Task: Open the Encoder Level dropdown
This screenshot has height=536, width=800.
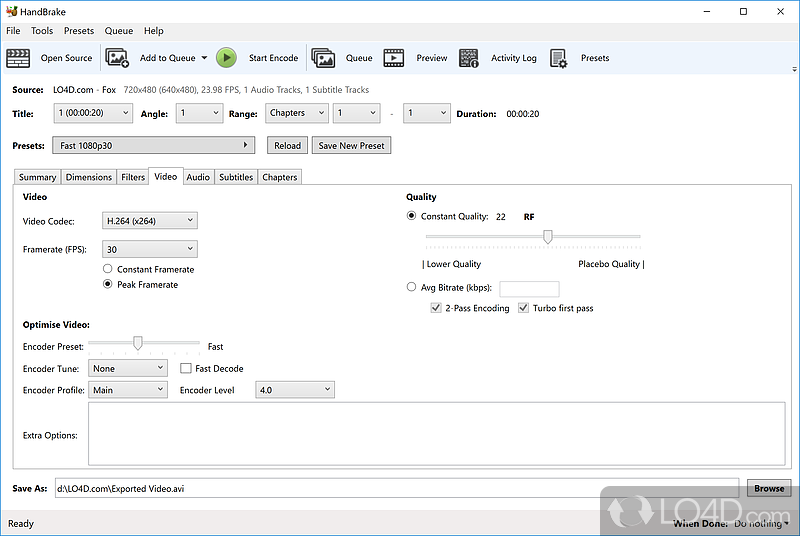Action: pos(295,390)
